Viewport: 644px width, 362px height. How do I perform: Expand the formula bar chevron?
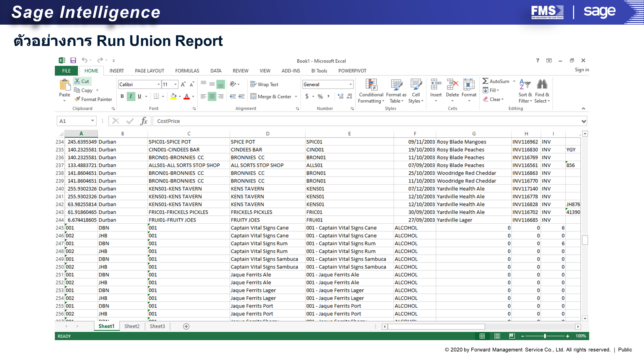(x=584, y=121)
